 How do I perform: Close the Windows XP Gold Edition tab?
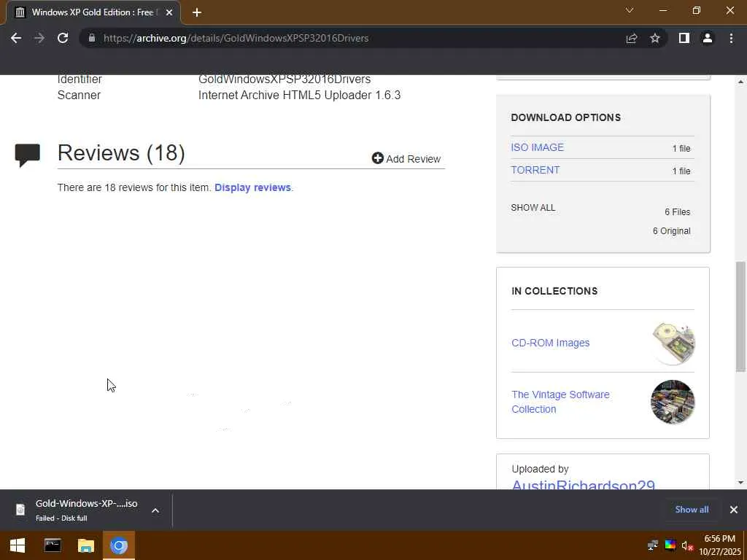click(x=169, y=12)
